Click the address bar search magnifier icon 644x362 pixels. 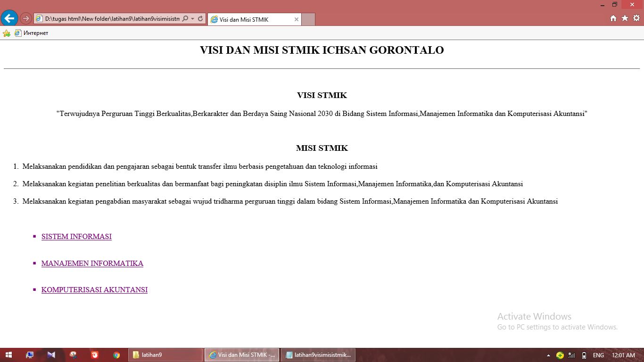click(185, 19)
